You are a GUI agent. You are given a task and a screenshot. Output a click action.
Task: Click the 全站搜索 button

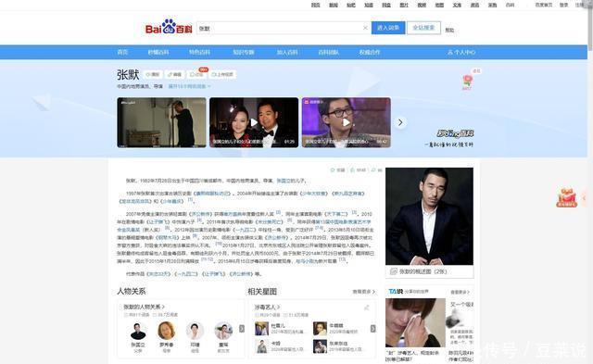(423, 28)
